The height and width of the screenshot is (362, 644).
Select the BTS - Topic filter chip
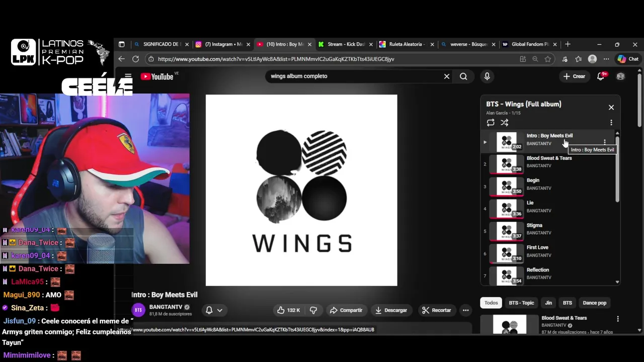tap(521, 303)
